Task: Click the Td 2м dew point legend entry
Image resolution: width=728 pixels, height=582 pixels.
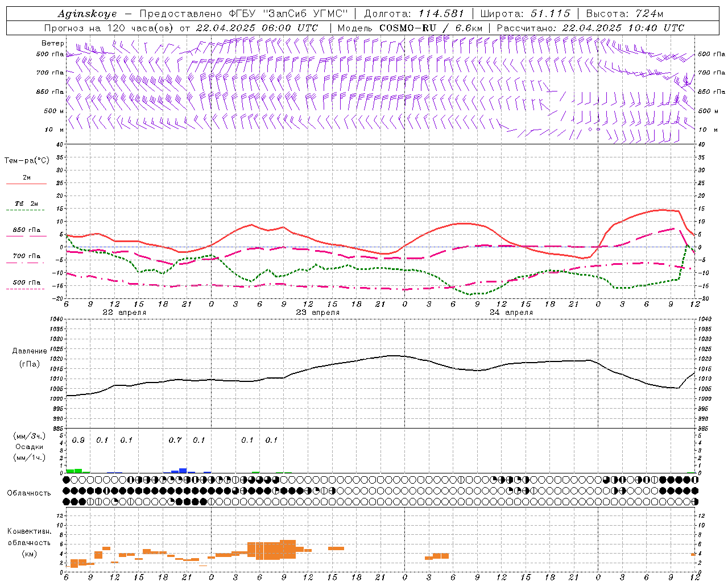Action: point(26,203)
